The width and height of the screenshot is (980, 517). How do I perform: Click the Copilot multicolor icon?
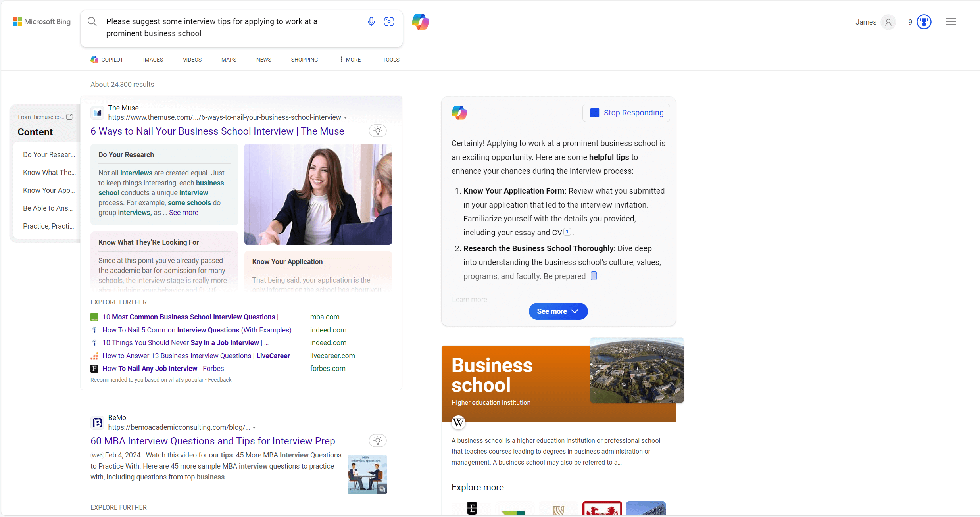(420, 22)
